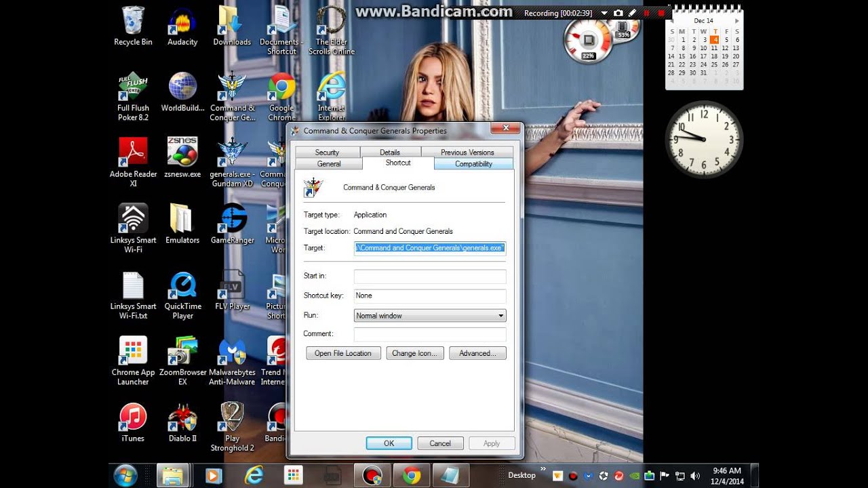Select the zsnesw.exe desktop icon

coord(182,158)
